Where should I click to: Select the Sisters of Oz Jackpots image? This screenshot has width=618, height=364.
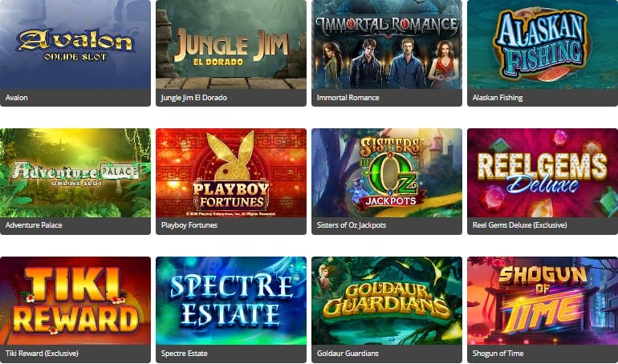tap(387, 172)
